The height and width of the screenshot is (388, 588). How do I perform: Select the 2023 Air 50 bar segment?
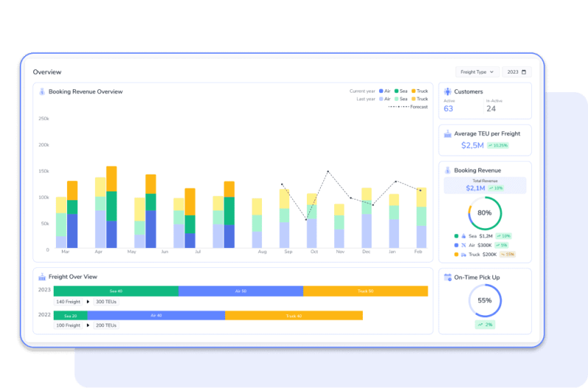pyautogui.click(x=241, y=292)
